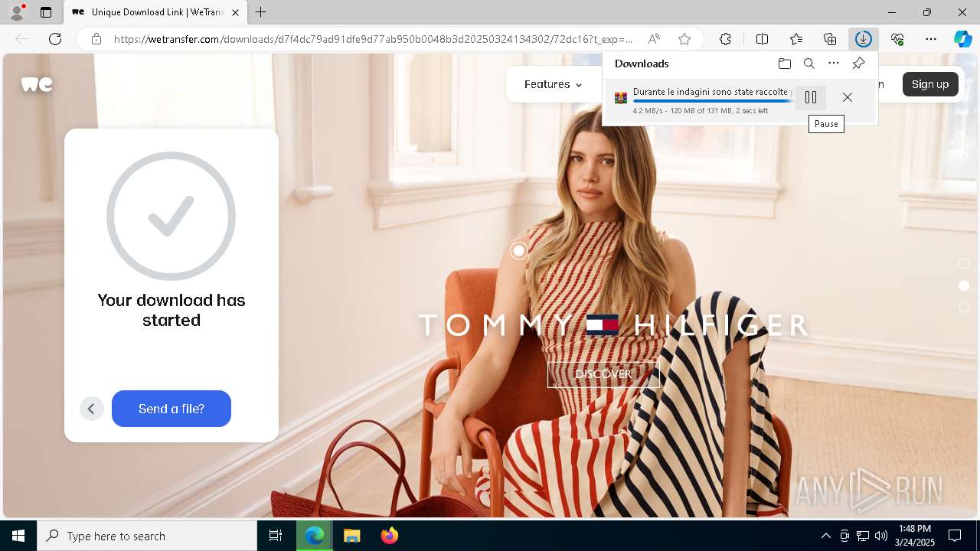Select the Unique Download Link tab

[156, 12]
